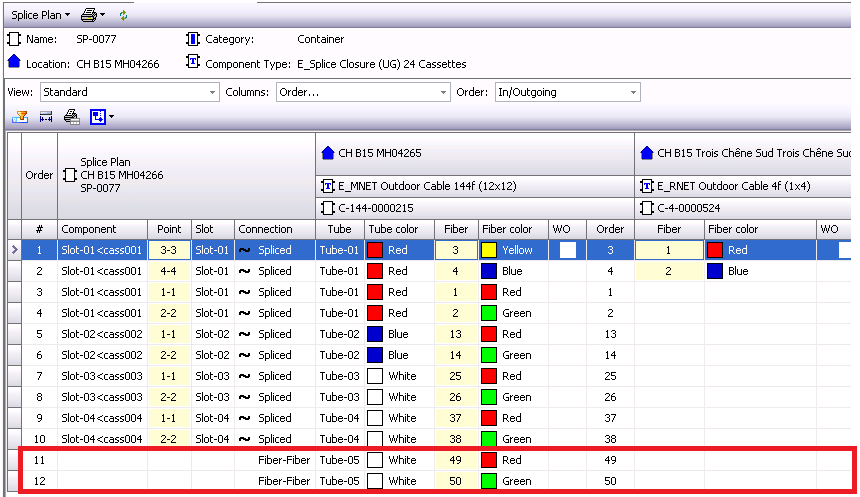
Task: Click 'Spliced' connection text in row 7
Action: 275,376
